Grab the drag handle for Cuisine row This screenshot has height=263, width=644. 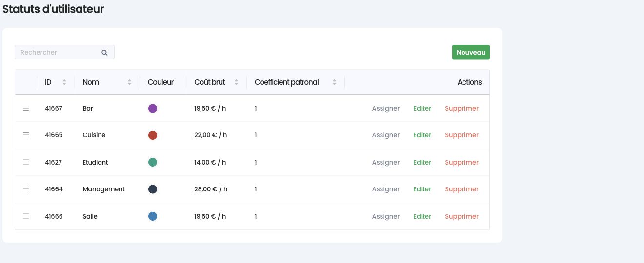26,135
